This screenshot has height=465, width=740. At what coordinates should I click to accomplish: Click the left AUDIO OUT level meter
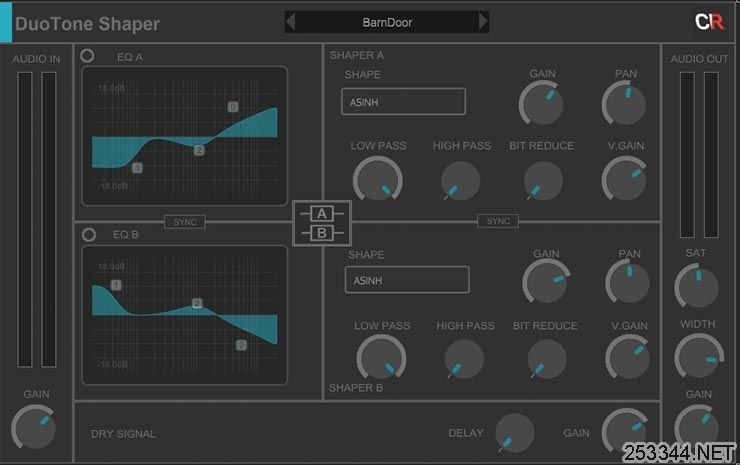point(687,155)
